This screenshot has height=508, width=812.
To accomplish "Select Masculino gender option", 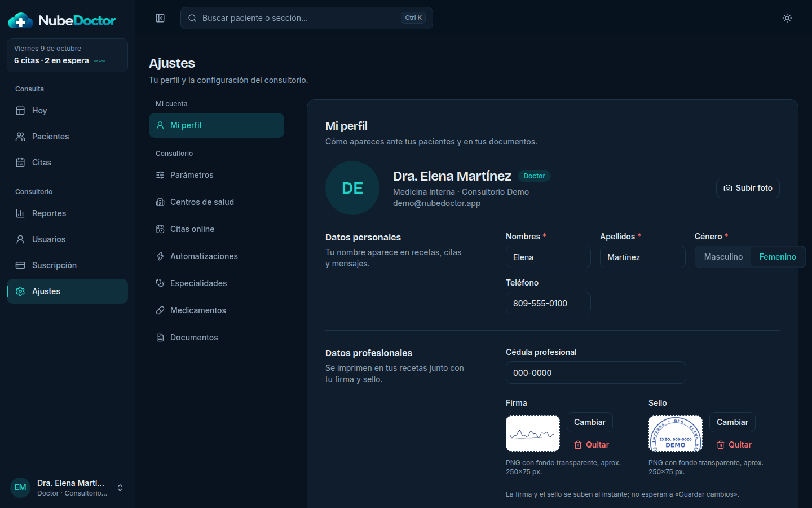I will pos(723,257).
